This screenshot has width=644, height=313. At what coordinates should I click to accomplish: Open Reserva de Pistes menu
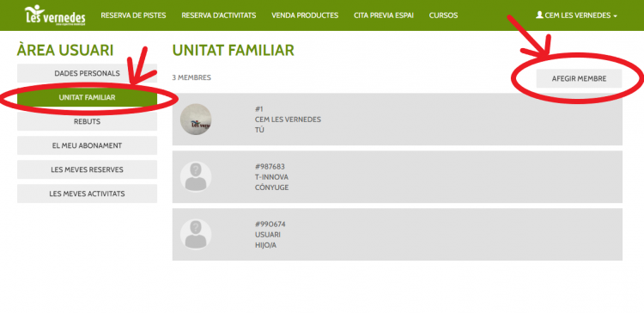tap(133, 15)
